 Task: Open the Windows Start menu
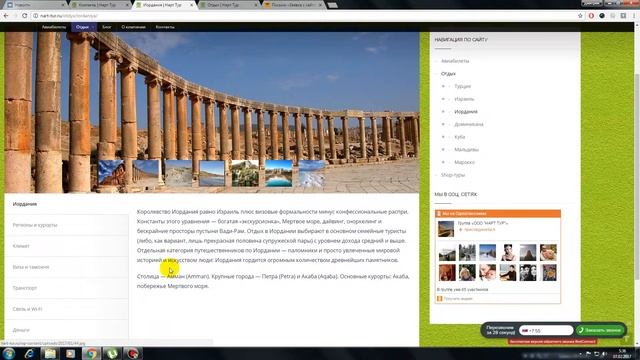click(9, 353)
